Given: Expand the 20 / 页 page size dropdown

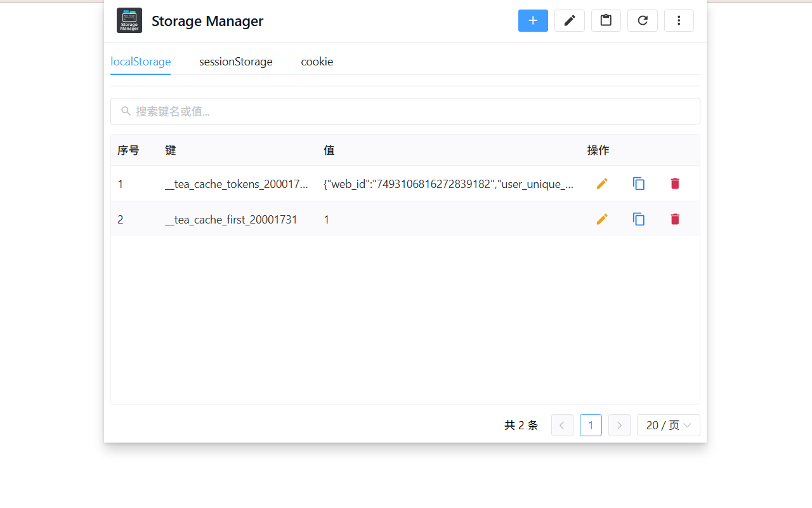Looking at the screenshot, I should tap(668, 425).
